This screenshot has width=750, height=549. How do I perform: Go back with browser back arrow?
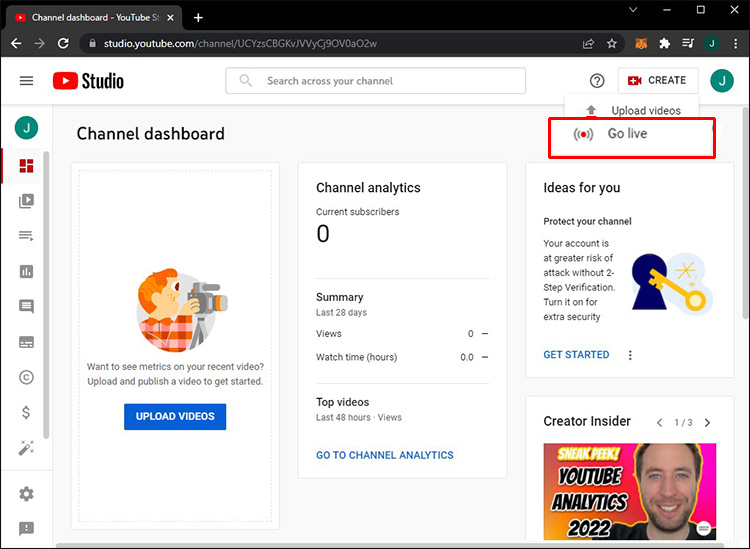click(16, 44)
